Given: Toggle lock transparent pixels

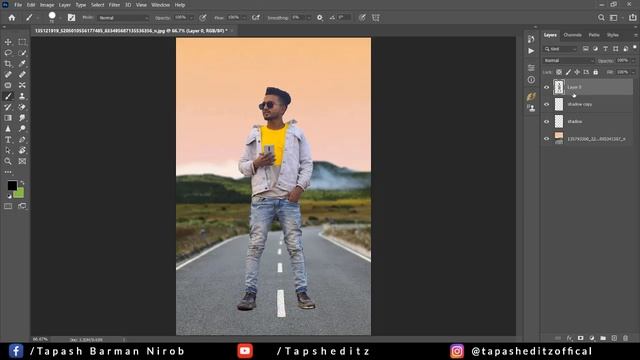Looking at the screenshot, I should tap(559, 72).
